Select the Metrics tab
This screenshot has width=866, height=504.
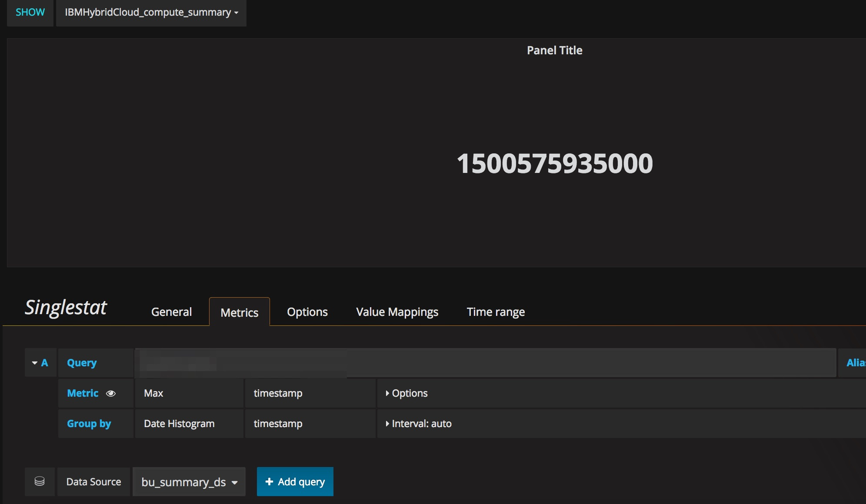[x=239, y=312]
